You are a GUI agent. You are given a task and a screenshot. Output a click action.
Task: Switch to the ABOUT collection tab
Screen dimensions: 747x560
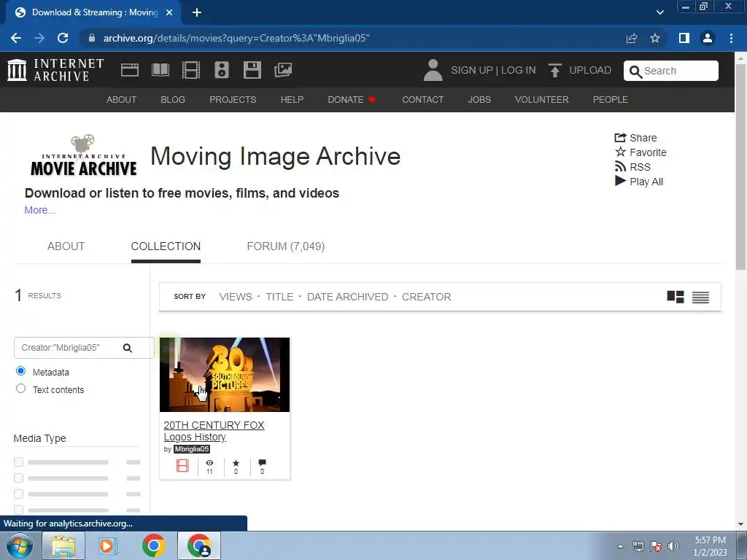[66, 246]
